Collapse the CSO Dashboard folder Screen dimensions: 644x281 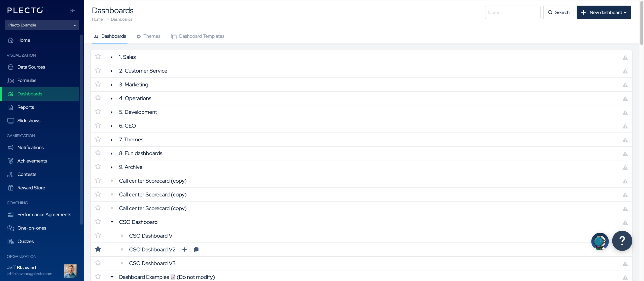pyautogui.click(x=112, y=222)
